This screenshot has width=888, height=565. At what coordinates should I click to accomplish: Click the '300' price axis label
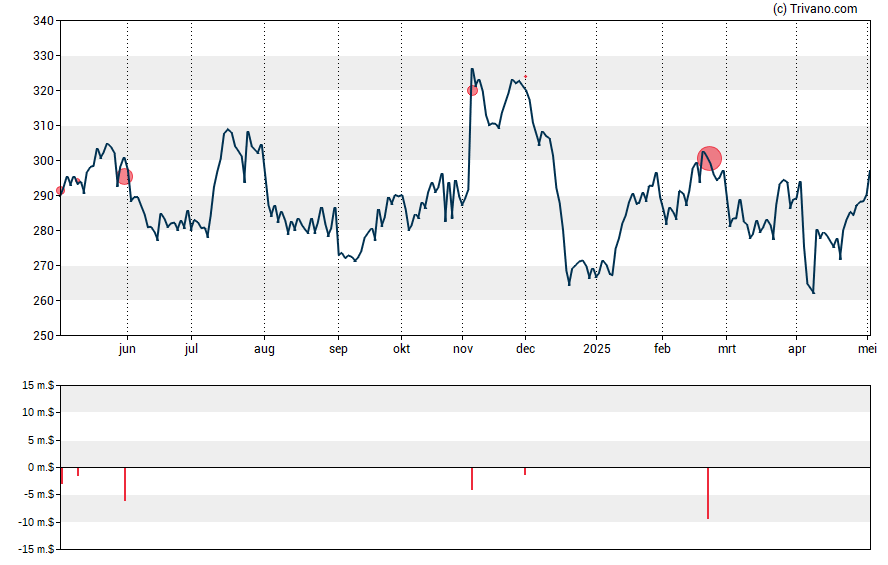(x=44, y=161)
